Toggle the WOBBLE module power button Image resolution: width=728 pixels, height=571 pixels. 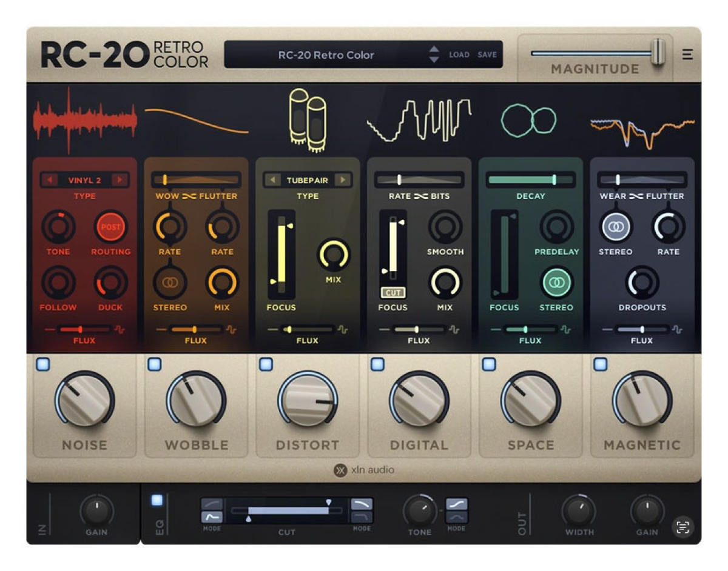tap(155, 364)
